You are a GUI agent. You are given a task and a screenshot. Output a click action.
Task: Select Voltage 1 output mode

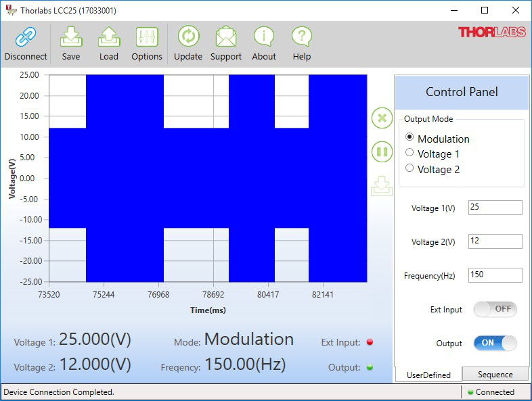409,154
